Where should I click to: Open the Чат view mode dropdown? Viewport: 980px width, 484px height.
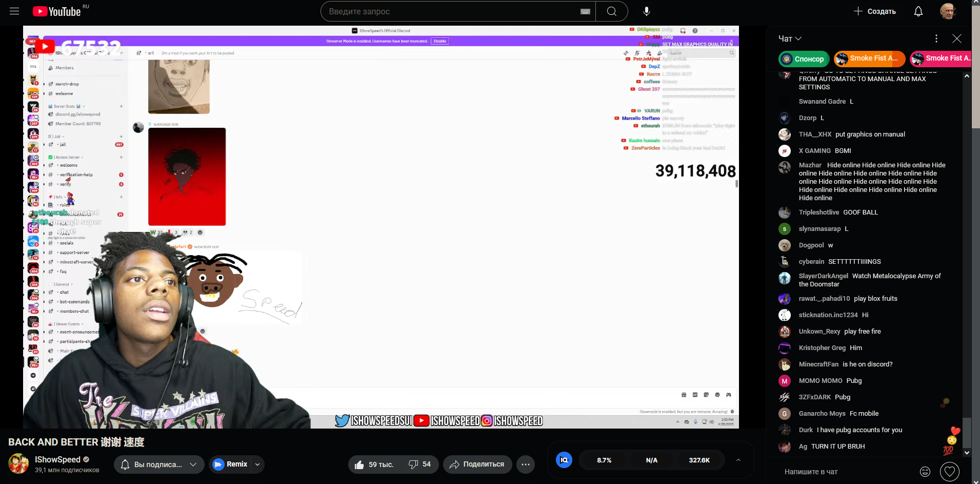click(x=790, y=38)
